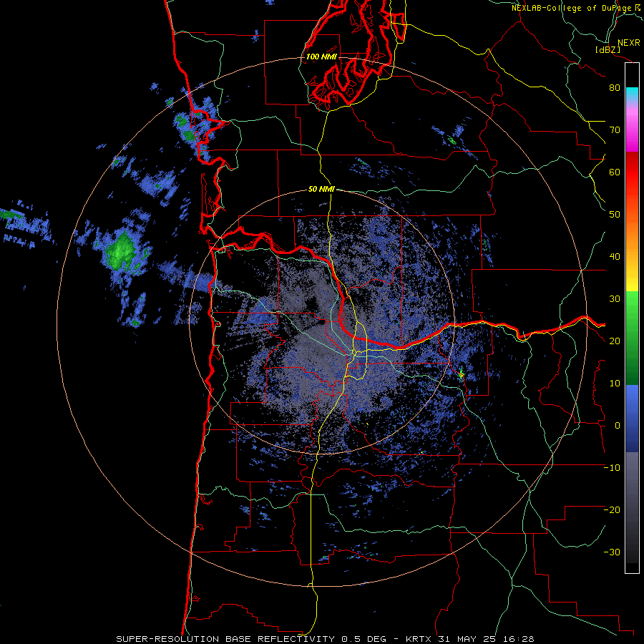Click the 80 value on the dBZ scale

point(615,88)
